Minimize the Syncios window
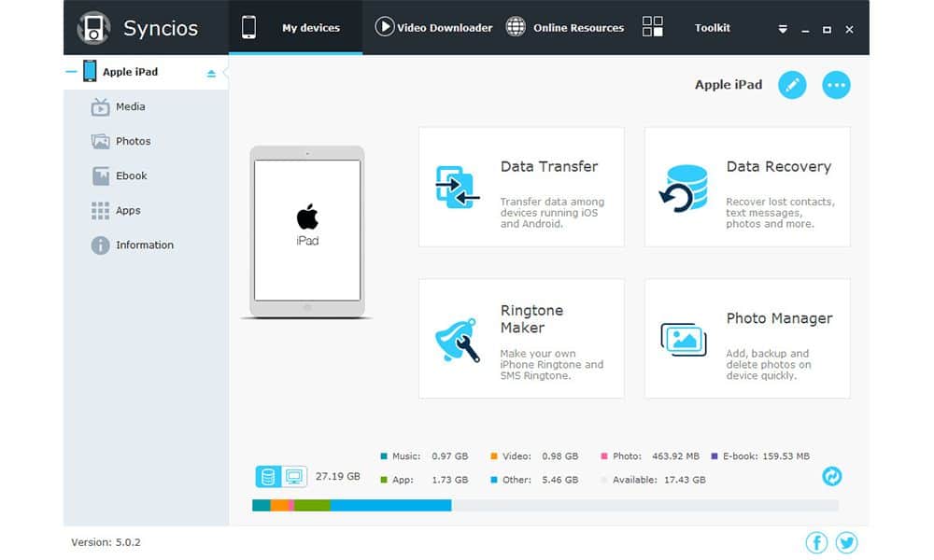The image size is (934, 560). click(805, 30)
